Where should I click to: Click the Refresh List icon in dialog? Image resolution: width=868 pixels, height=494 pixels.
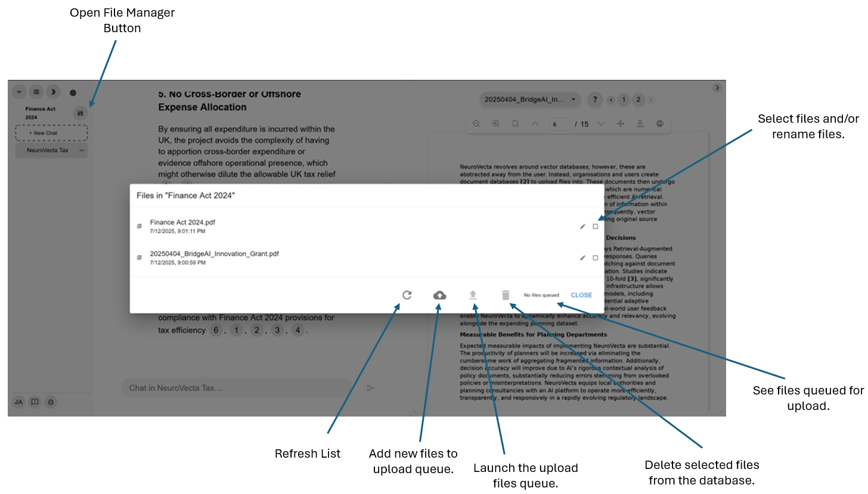pos(407,295)
